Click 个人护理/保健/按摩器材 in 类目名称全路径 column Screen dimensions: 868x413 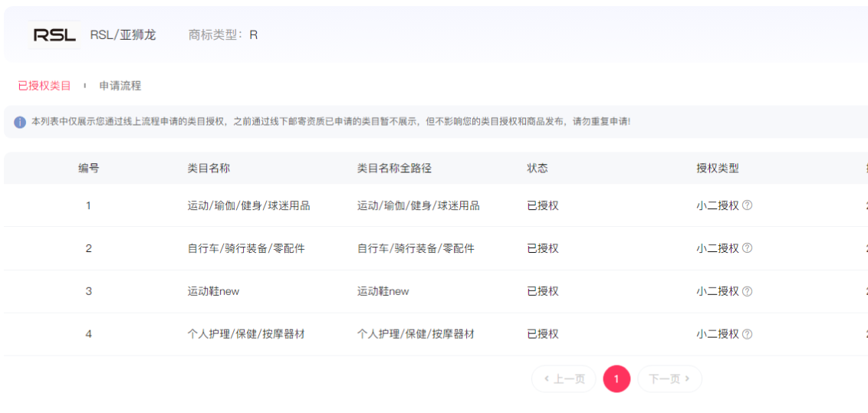click(x=416, y=334)
